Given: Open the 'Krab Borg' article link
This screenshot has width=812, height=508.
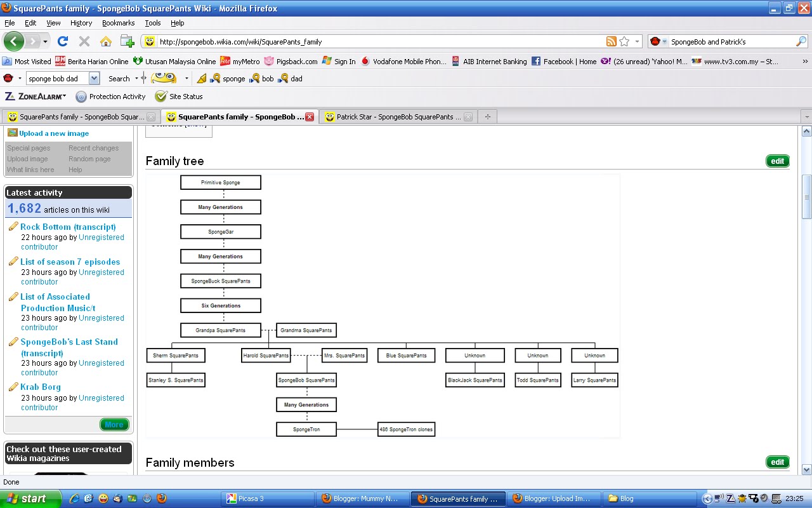Looking at the screenshot, I should coord(41,387).
